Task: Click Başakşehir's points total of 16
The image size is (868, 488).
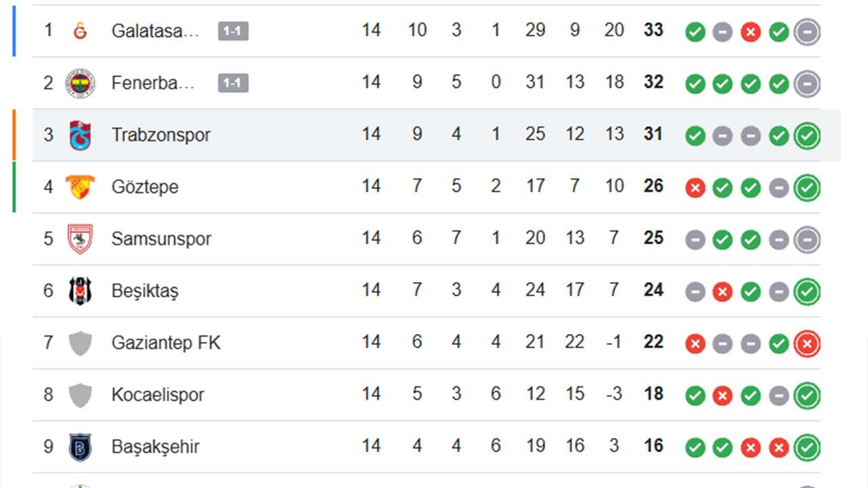Action: pos(652,447)
